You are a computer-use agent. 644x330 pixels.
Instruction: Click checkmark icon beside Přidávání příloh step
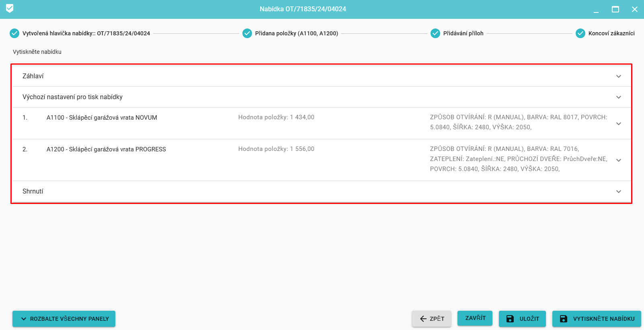tap(435, 33)
